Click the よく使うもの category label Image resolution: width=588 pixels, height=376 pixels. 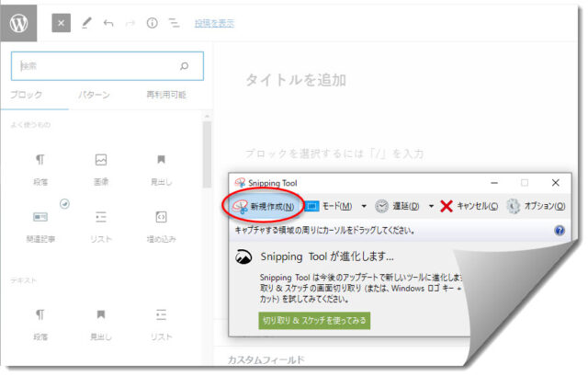click(x=30, y=125)
